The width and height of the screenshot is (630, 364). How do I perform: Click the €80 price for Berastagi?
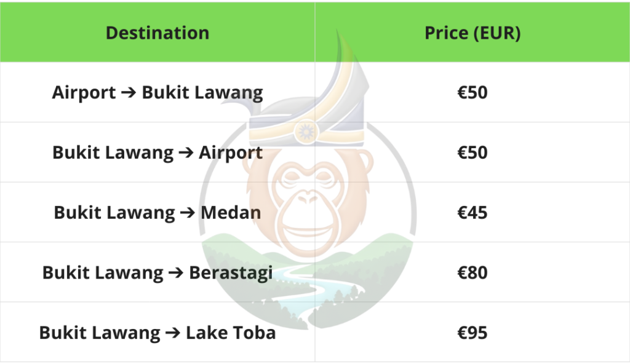(472, 272)
